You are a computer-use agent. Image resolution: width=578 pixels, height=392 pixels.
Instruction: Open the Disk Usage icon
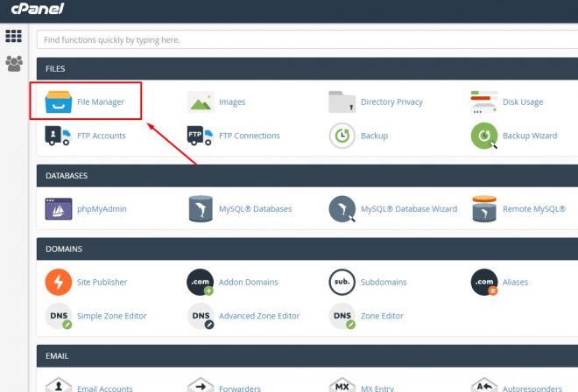484,101
